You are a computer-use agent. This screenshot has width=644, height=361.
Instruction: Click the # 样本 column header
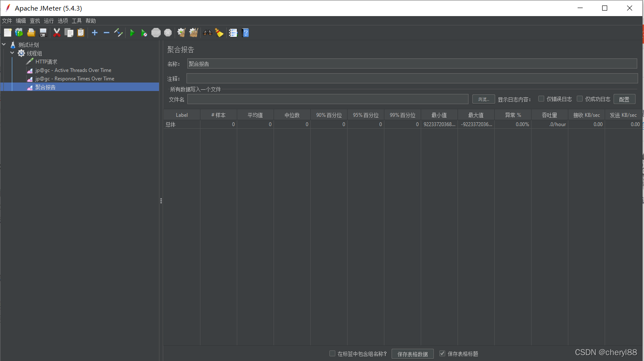pos(219,115)
